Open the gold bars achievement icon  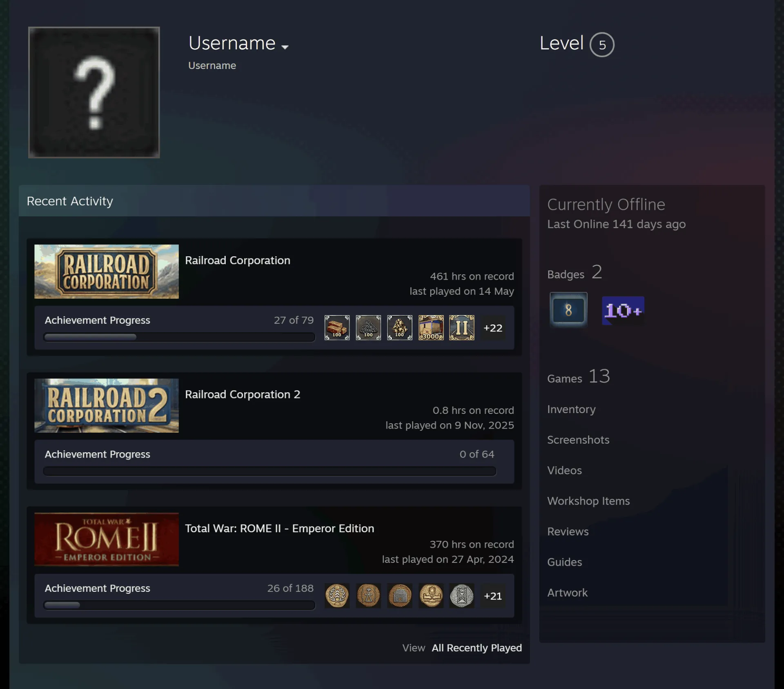pyautogui.click(x=337, y=328)
